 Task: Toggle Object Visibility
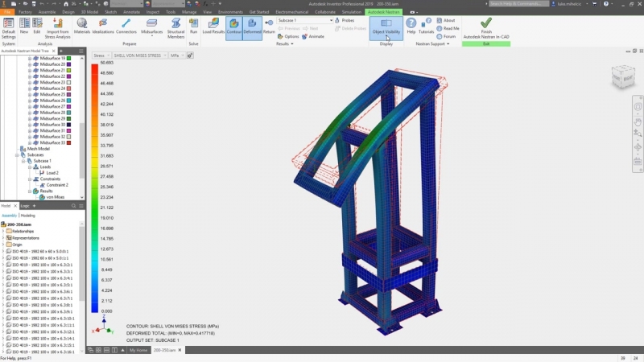[x=386, y=27]
